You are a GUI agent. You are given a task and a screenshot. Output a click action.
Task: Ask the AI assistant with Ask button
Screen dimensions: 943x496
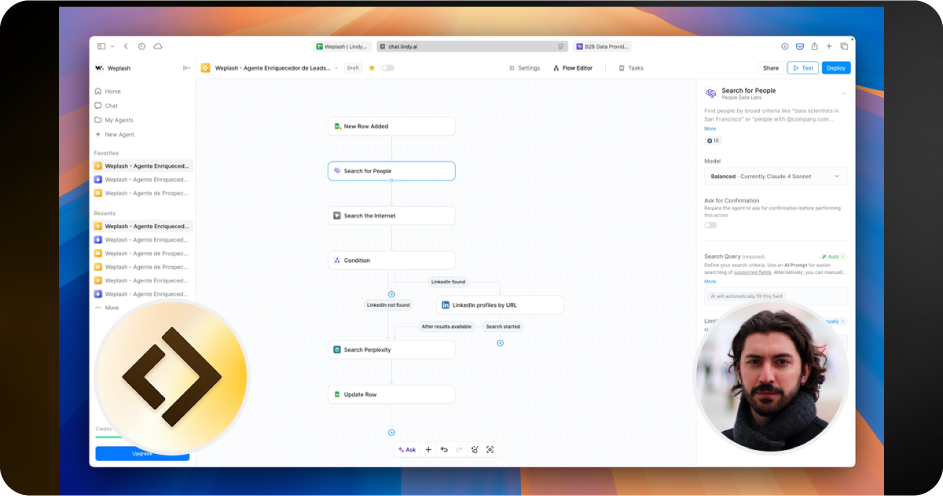[x=407, y=450]
